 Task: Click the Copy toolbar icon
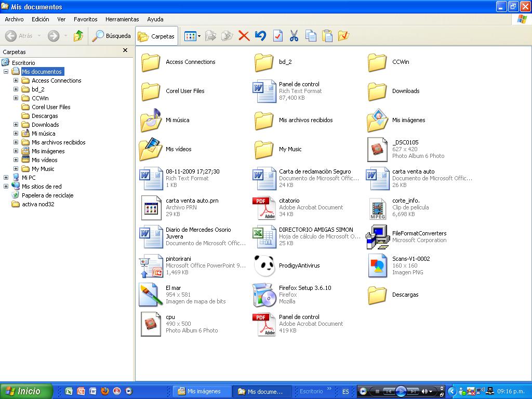(x=310, y=36)
